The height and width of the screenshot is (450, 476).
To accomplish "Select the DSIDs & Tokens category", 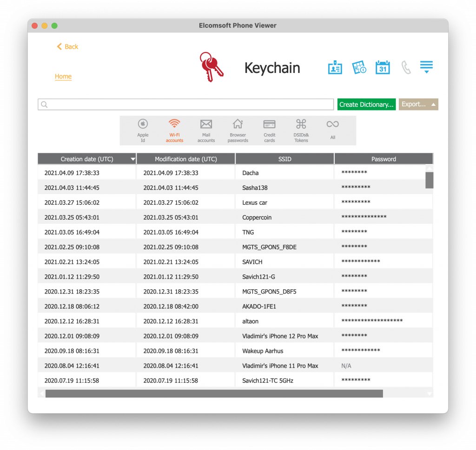I will [301, 130].
